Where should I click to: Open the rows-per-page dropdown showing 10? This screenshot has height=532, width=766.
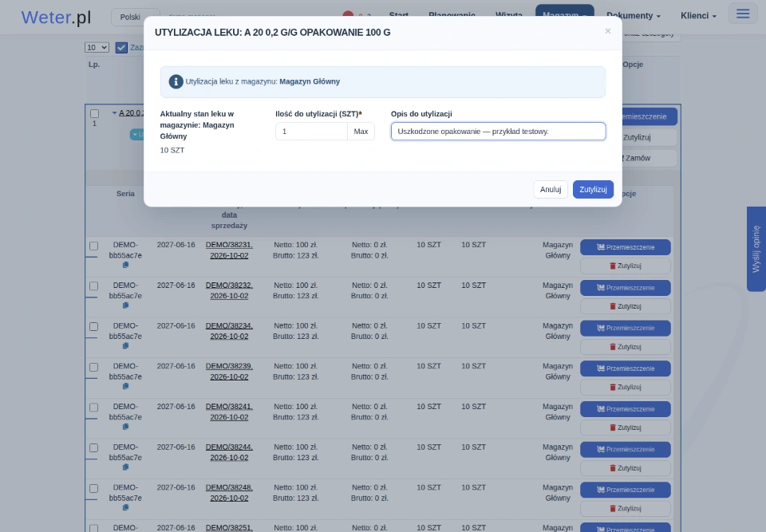[97, 47]
